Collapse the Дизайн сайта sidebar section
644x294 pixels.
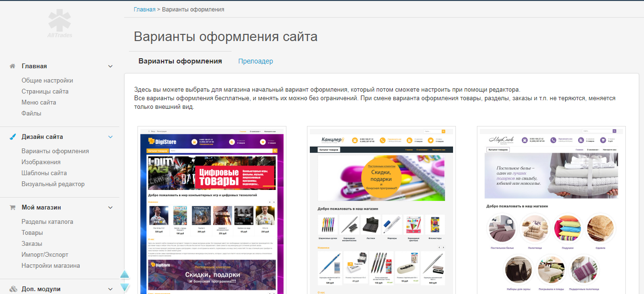tap(110, 136)
